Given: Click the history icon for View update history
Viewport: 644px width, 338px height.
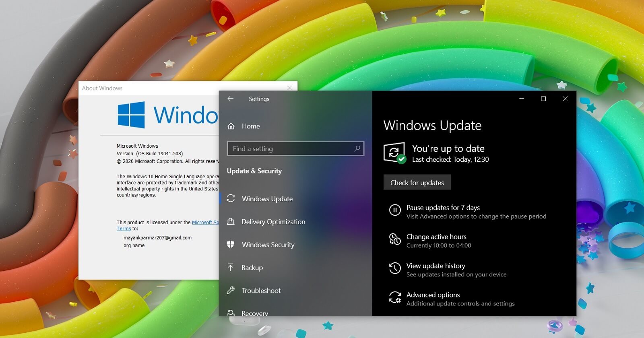Looking at the screenshot, I should [395, 268].
